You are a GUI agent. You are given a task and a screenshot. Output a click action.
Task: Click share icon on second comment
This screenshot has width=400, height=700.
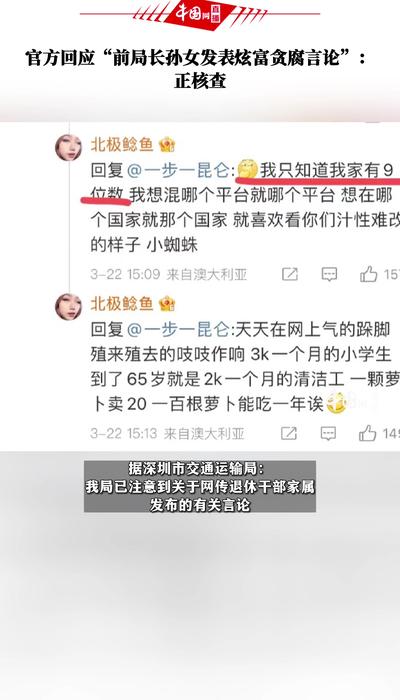point(289,433)
